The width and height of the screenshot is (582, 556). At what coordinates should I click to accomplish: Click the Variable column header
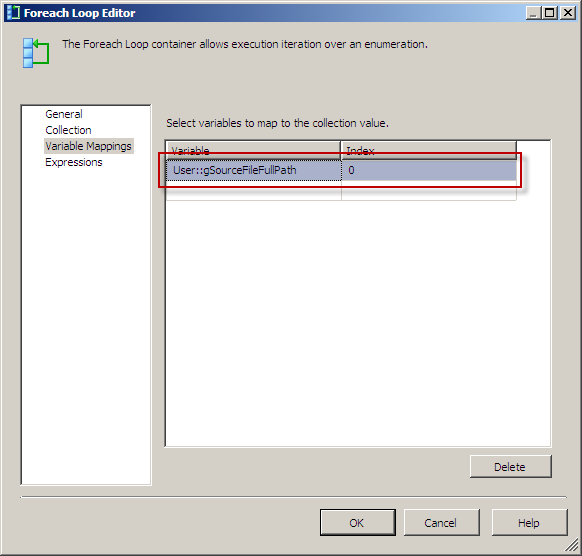click(x=253, y=151)
